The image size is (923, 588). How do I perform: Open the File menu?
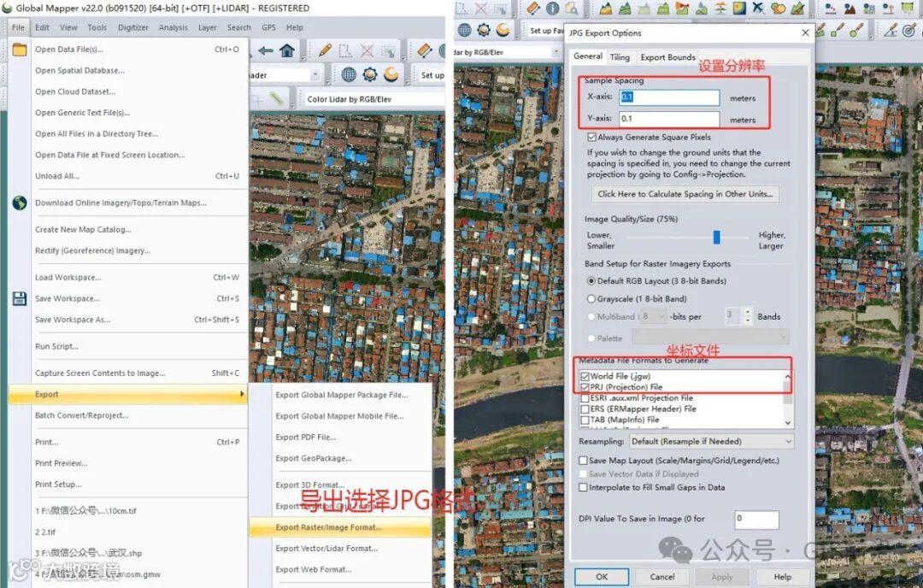pos(18,27)
